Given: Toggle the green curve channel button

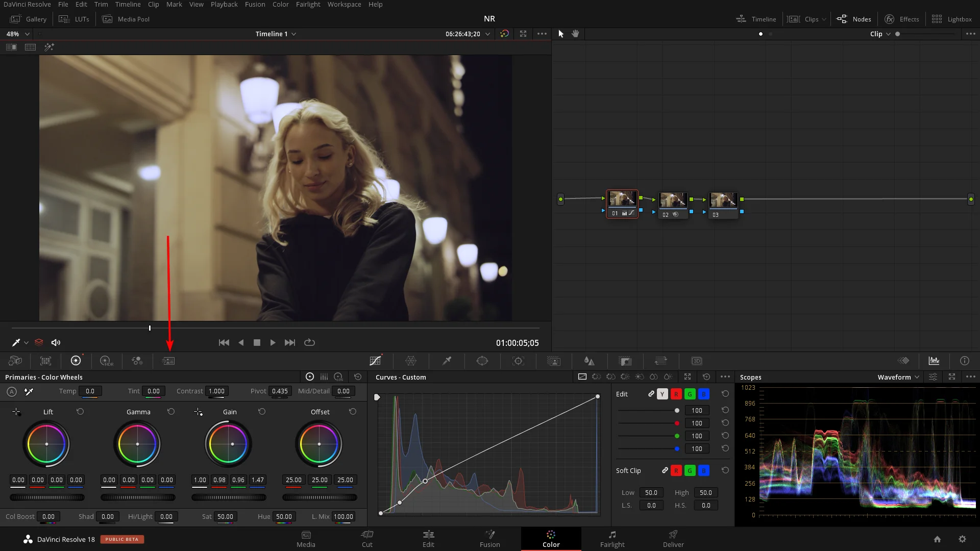Looking at the screenshot, I should point(690,394).
